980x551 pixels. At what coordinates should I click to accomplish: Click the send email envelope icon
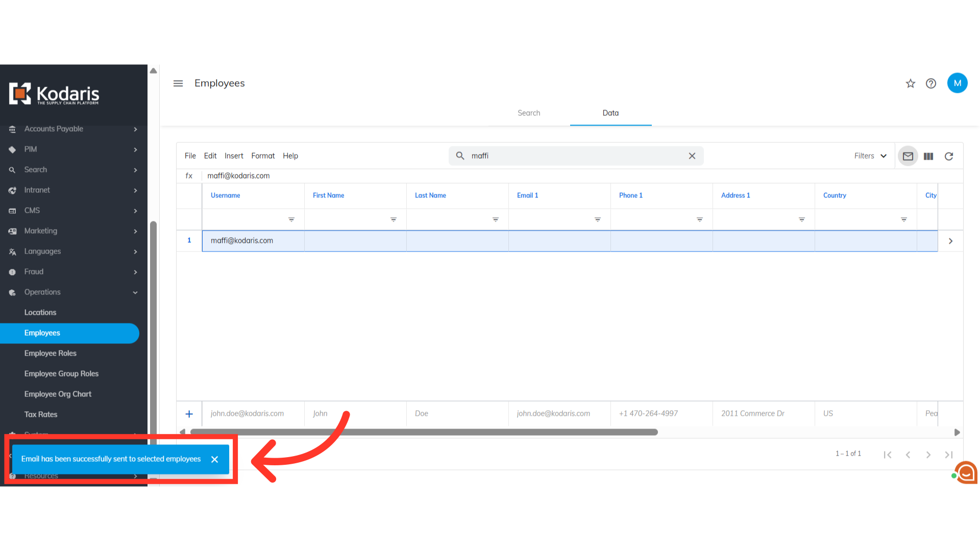[x=908, y=156]
